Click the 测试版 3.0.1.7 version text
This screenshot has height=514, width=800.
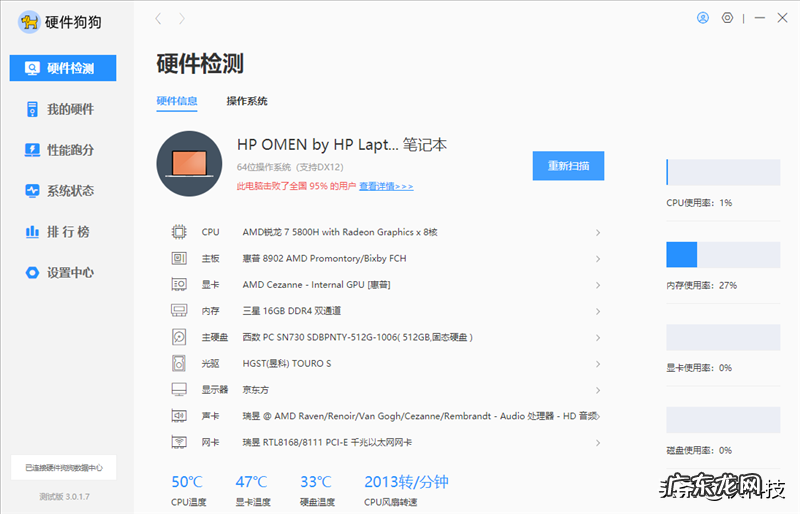[64, 497]
